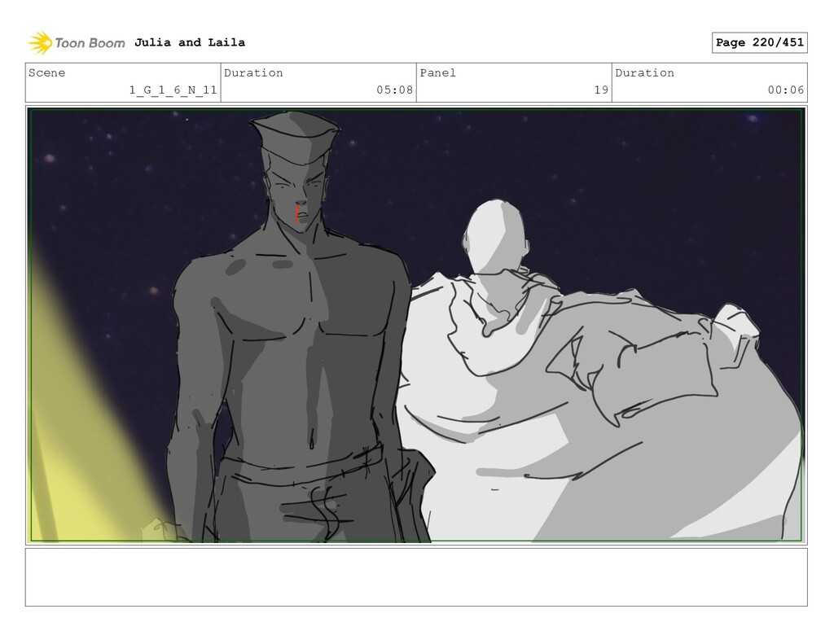
Task: Click the scene duration value '05:08'
Action: click(395, 90)
